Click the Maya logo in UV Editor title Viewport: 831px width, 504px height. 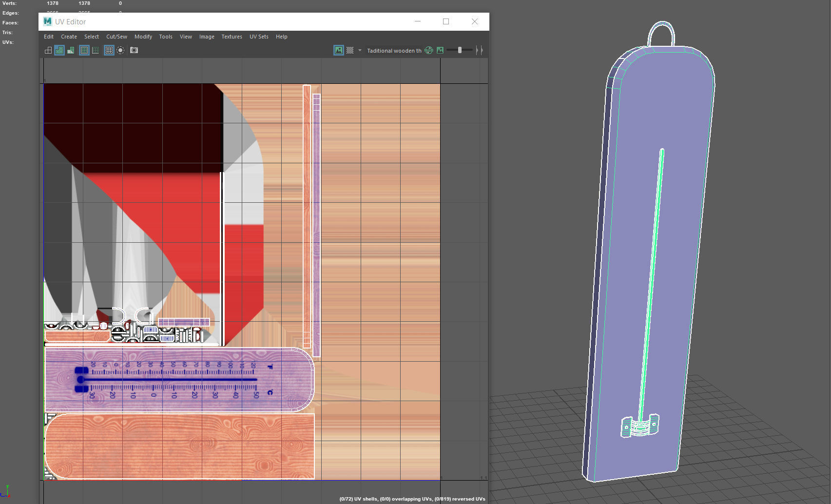point(47,21)
